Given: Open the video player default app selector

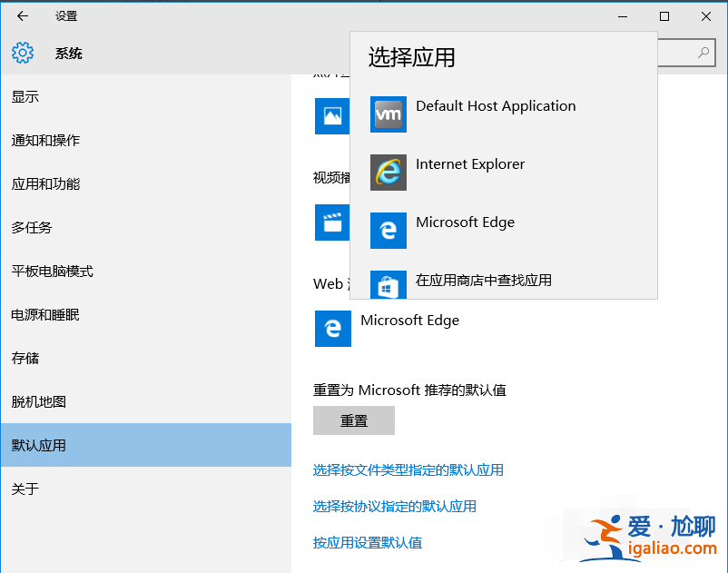Looking at the screenshot, I should click(332, 222).
